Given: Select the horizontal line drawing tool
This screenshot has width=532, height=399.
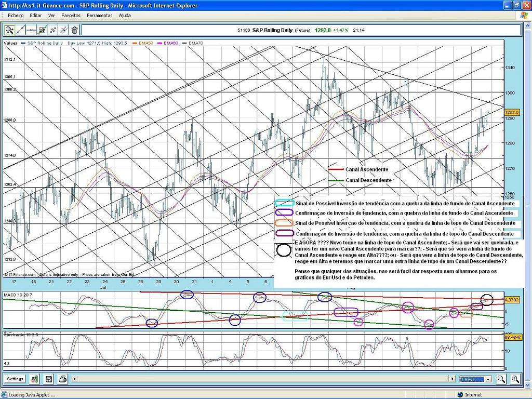Looking at the screenshot, I should pos(31,30).
